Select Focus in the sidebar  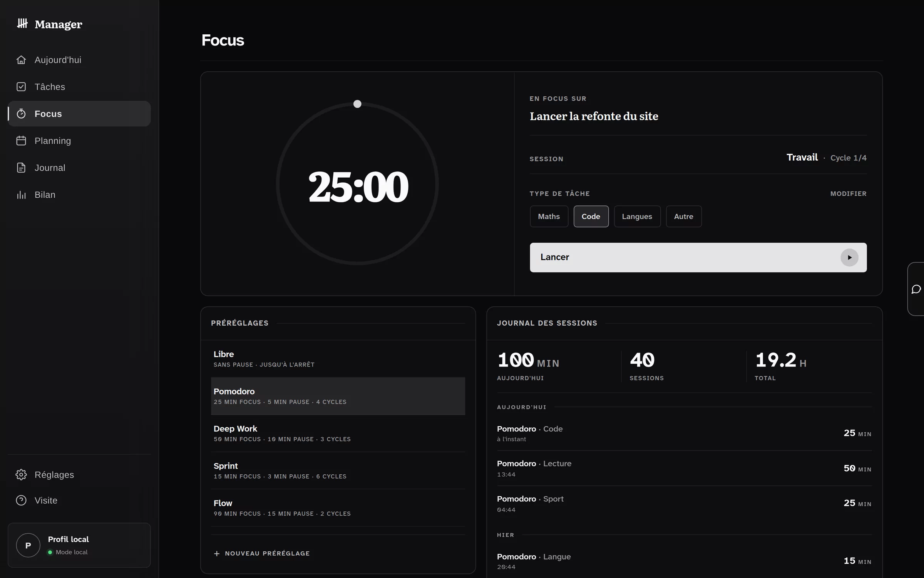coord(79,114)
